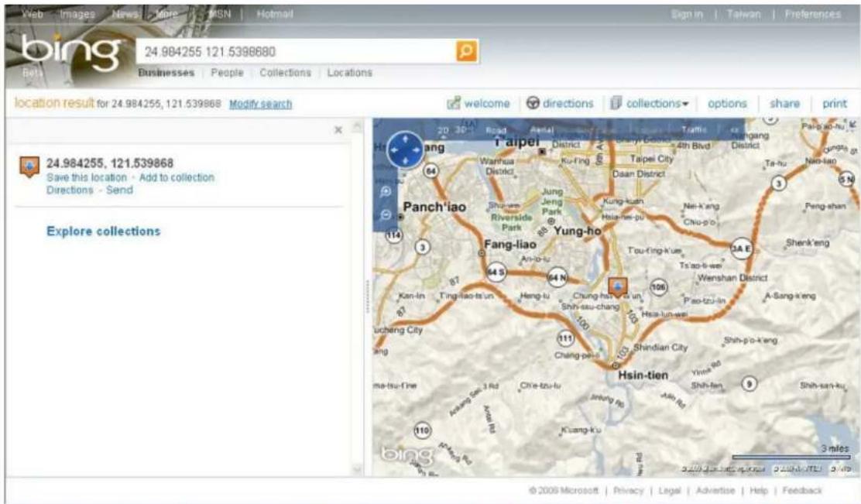Pan the map up with the compass arrow

pyautogui.click(x=405, y=139)
